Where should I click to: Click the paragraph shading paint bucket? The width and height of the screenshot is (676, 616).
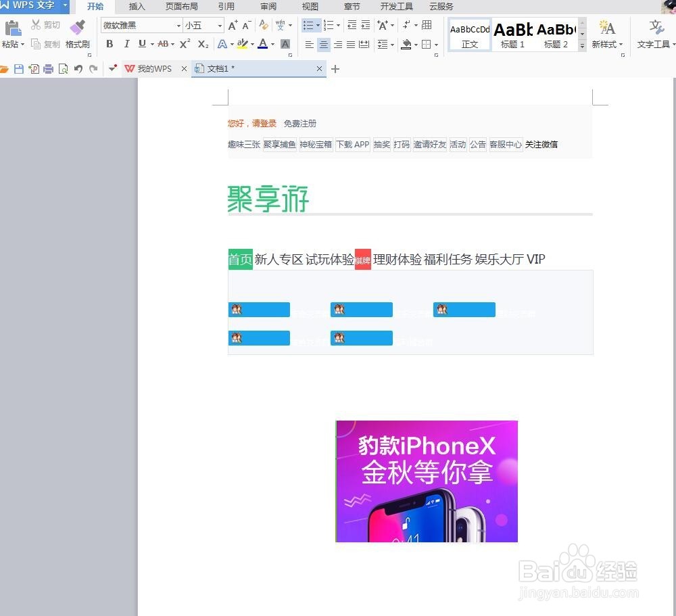click(x=406, y=45)
